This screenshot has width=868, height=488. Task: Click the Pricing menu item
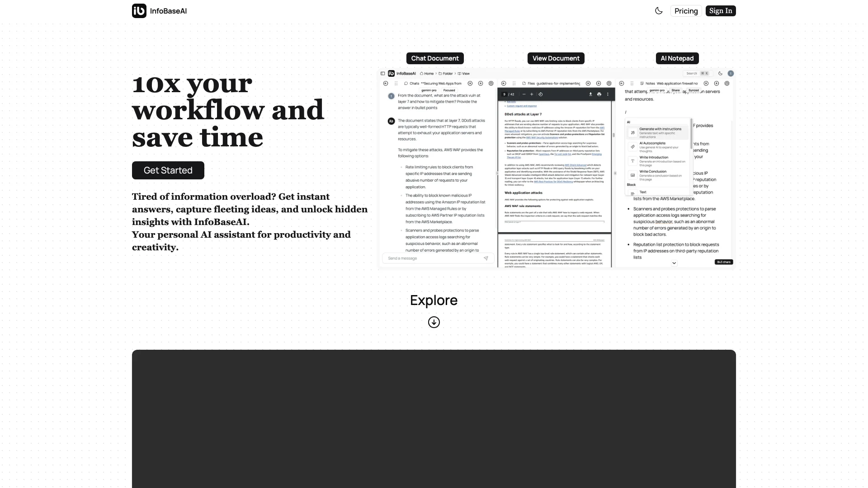[686, 11]
